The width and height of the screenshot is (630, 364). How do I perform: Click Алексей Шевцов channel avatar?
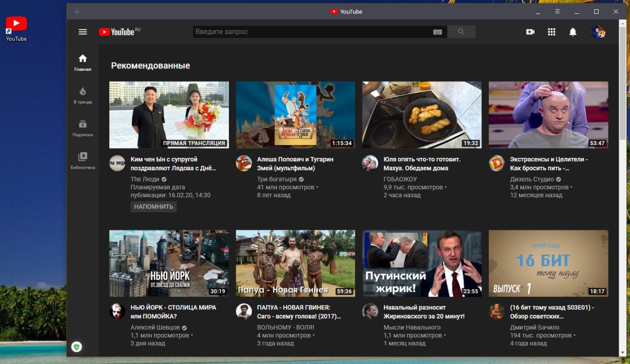coord(117,311)
